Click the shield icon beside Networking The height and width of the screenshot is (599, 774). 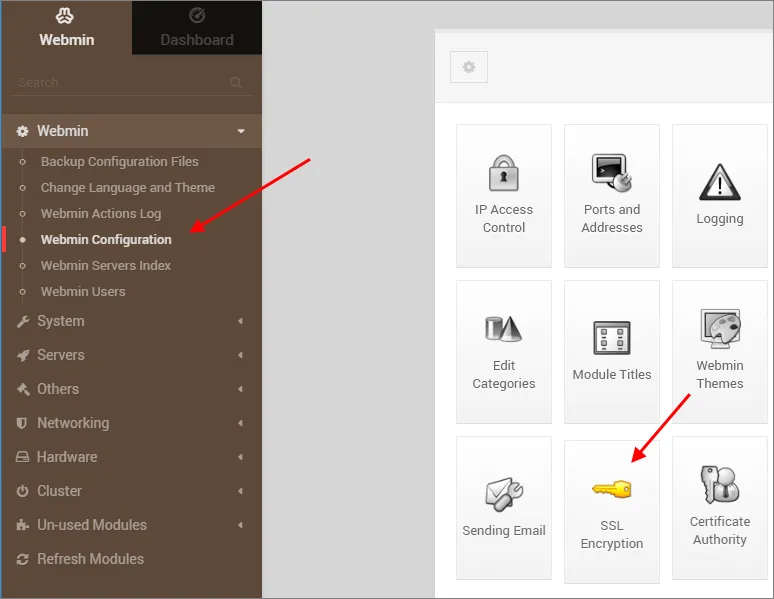pos(22,423)
